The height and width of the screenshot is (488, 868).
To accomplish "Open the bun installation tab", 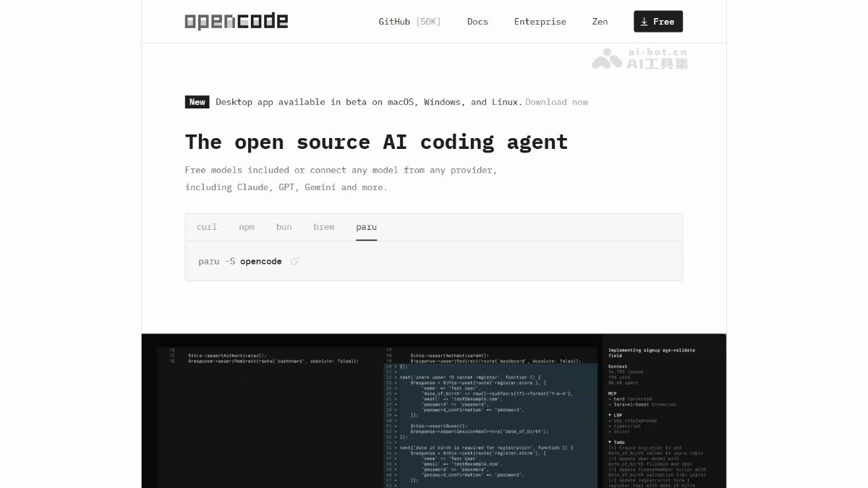I will [284, 227].
